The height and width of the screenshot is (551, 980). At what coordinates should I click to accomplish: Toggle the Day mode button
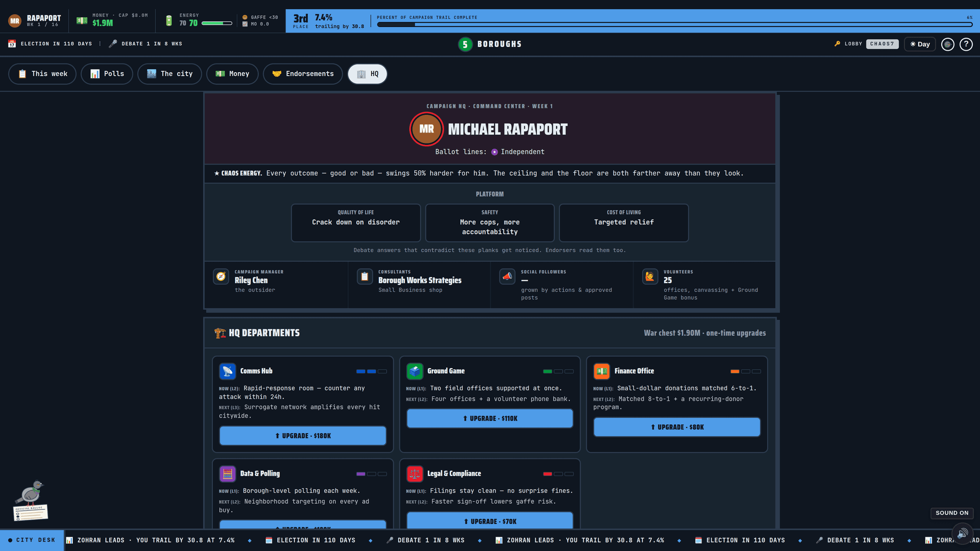920,44
